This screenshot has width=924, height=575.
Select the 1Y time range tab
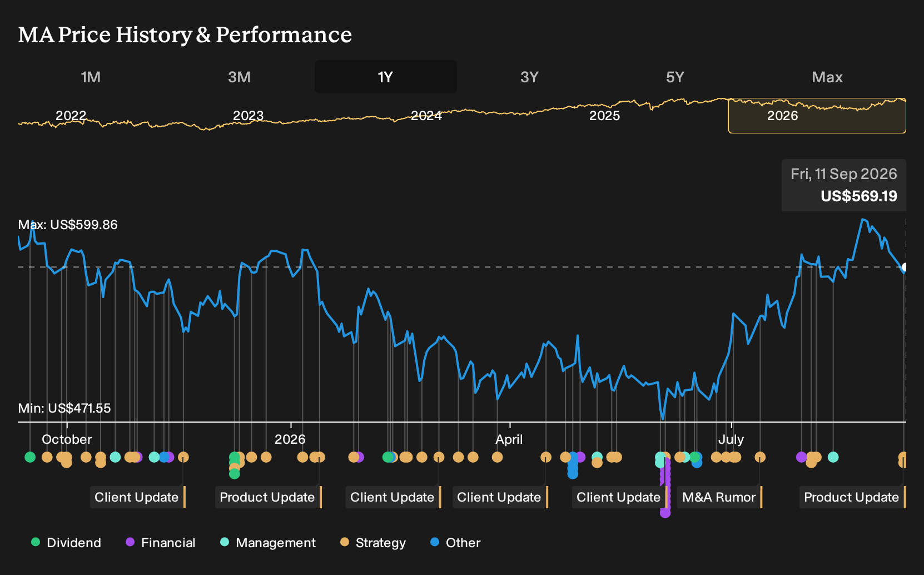click(x=385, y=77)
